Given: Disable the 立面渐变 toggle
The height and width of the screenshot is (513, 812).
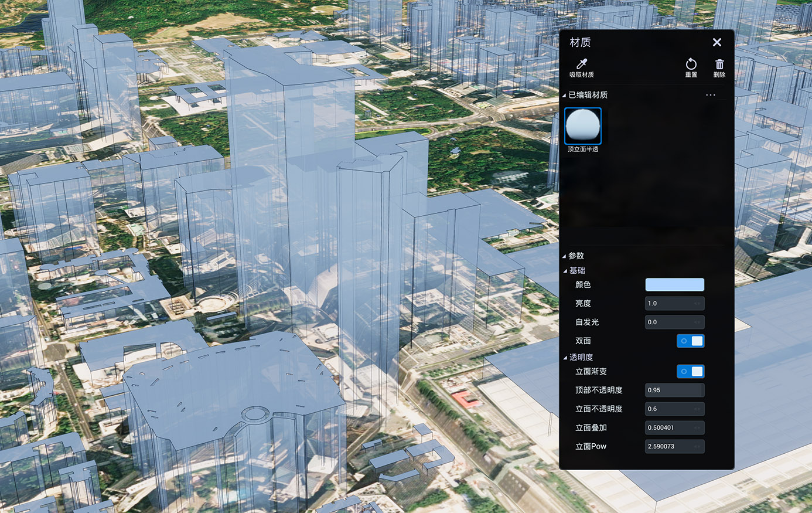Looking at the screenshot, I should pos(690,372).
